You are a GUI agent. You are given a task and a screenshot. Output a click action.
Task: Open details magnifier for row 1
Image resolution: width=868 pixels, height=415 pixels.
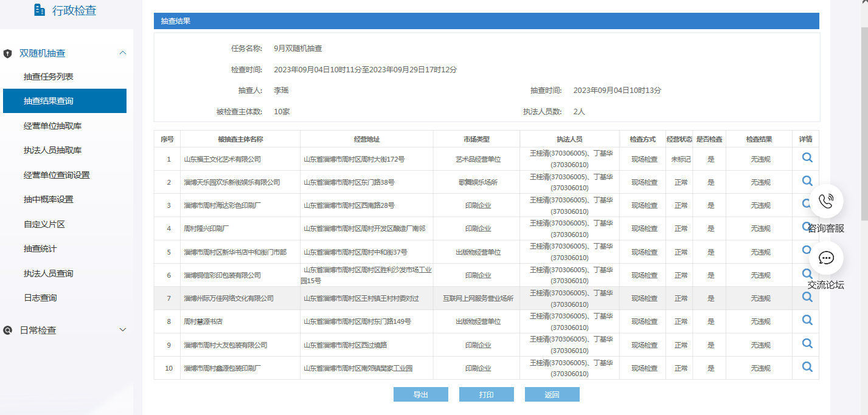tap(807, 157)
